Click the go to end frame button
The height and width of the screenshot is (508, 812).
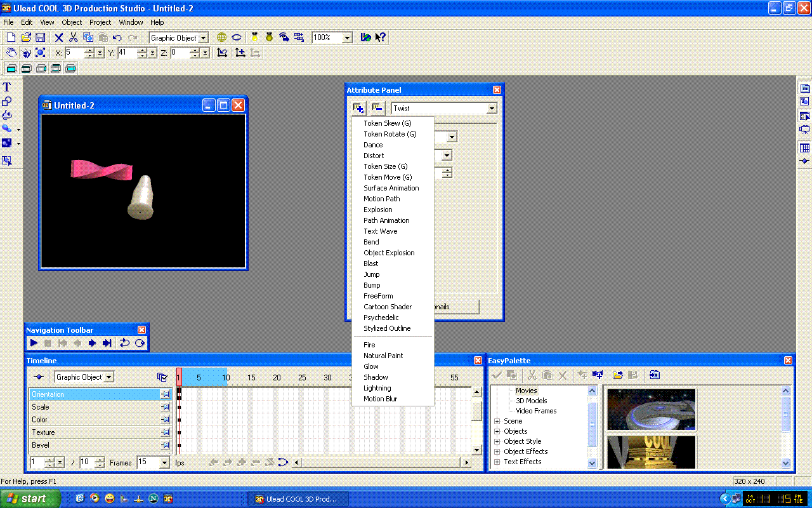click(107, 343)
